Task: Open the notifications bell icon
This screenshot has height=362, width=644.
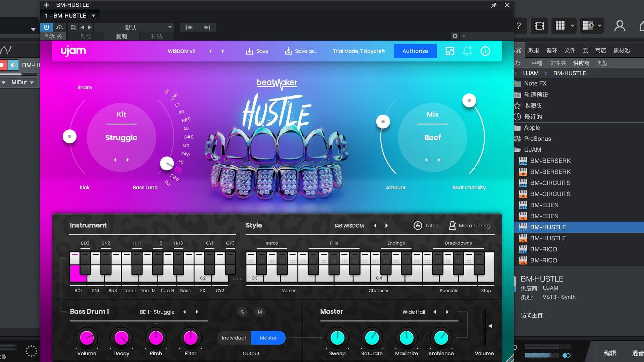Action: tap(467, 51)
